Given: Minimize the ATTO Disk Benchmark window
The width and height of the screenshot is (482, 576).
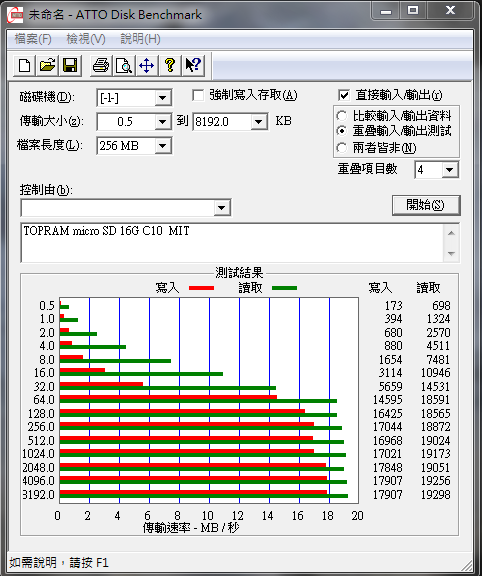Looking at the screenshot, I should coord(386,11).
